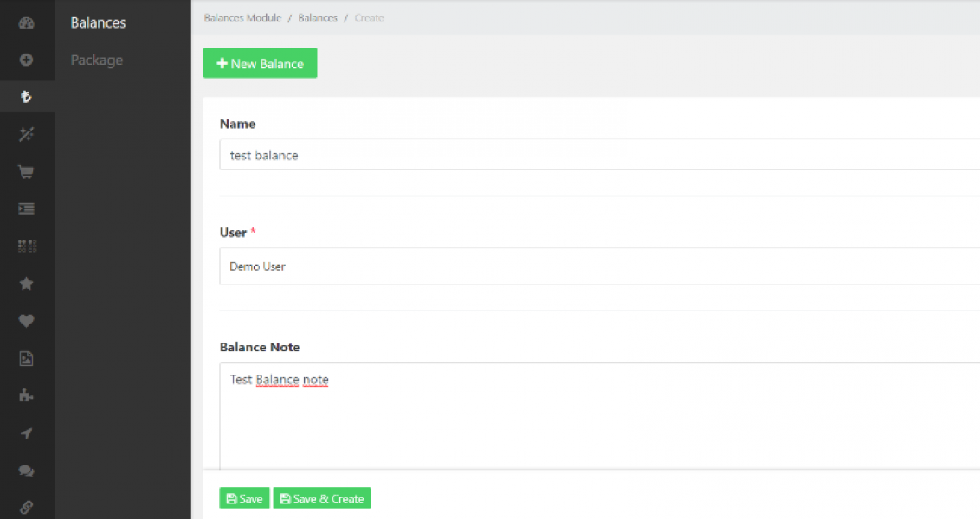The width and height of the screenshot is (980, 519).
Task: Open the dashboard gauge icon in sidebar
Action: (x=26, y=23)
